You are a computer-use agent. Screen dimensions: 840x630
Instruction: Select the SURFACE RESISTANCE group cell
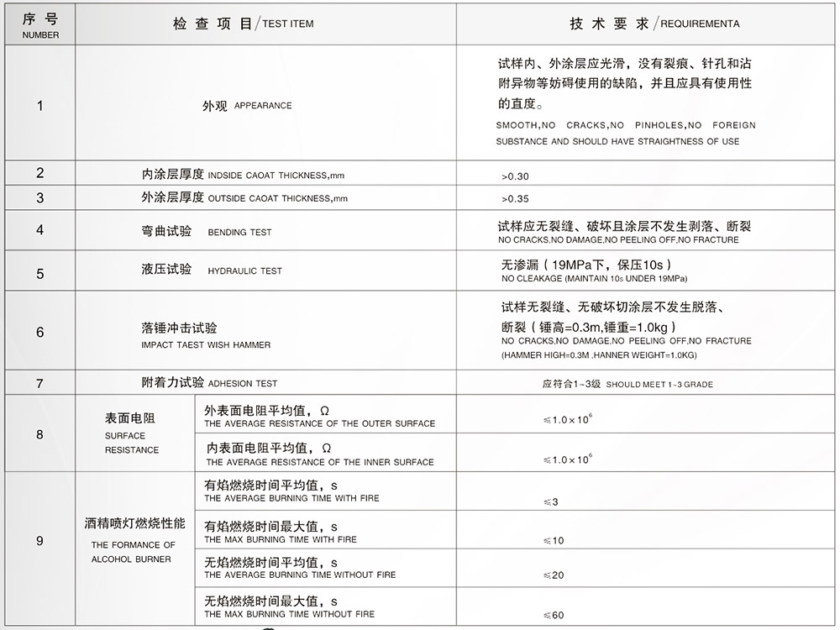click(135, 433)
